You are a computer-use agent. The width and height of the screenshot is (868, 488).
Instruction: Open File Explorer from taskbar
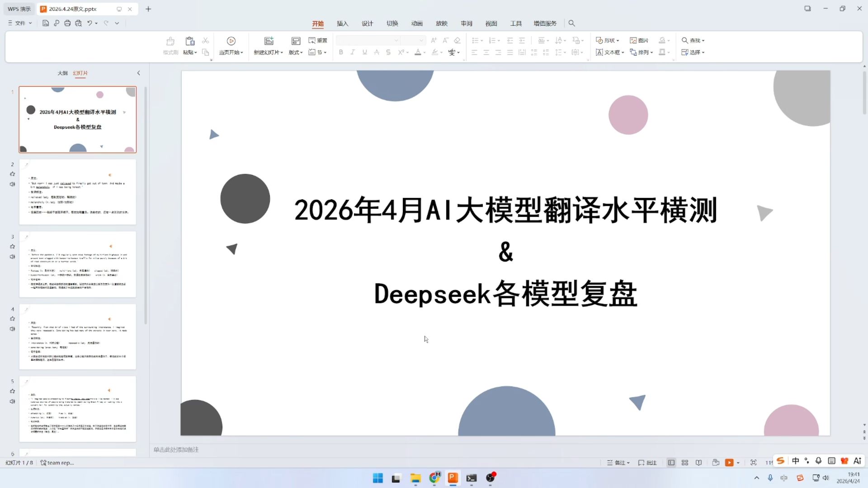click(x=415, y=478)
